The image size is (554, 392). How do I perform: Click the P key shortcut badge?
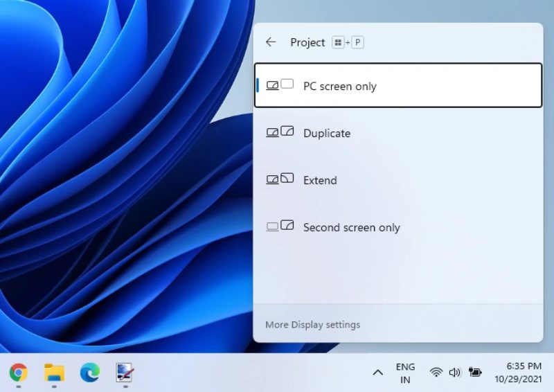(x=357, y=42)
